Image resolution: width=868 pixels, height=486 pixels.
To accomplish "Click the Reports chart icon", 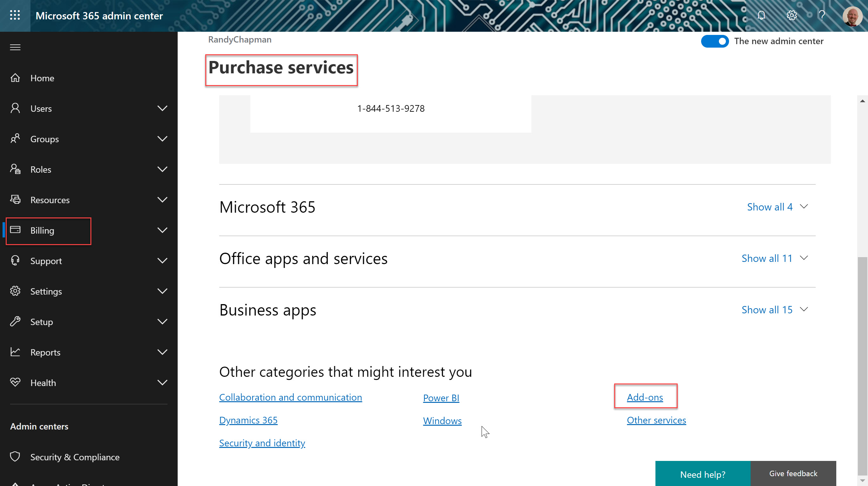I will point(15,352).
